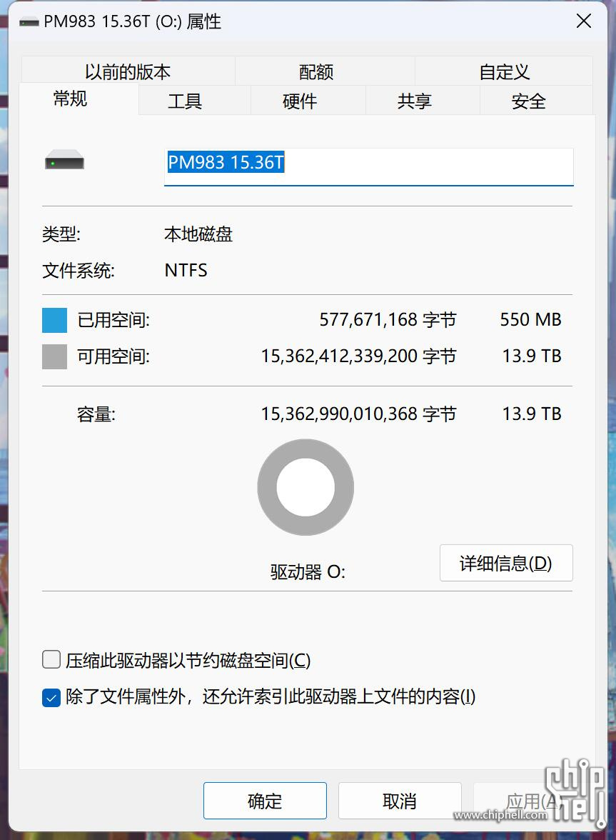616x840 pixels.
Task: Click the 550 MB used size
Action: point(530,320)
